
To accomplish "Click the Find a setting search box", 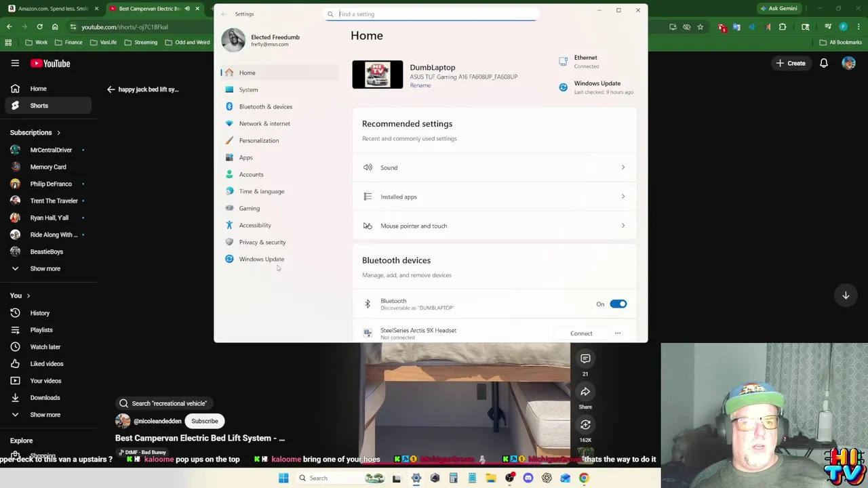I will point(431,14).
